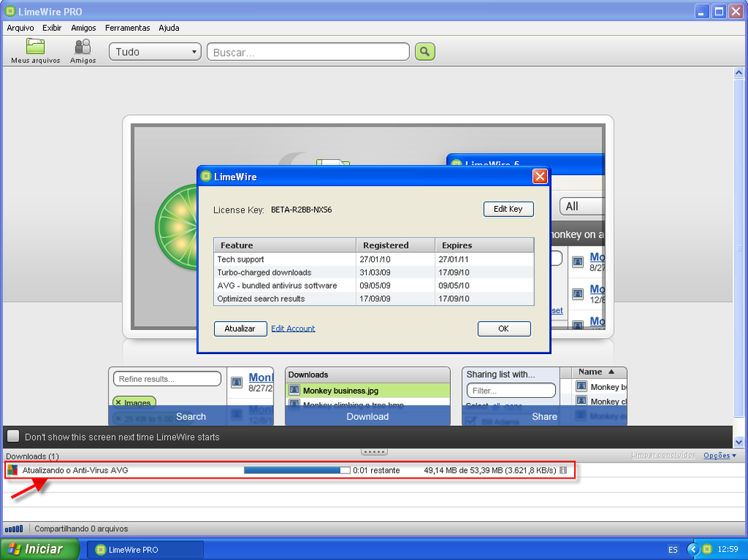Sort by the Expires column header
The height and width of the screenshot is (560, 748).
(x=485, y=245)
